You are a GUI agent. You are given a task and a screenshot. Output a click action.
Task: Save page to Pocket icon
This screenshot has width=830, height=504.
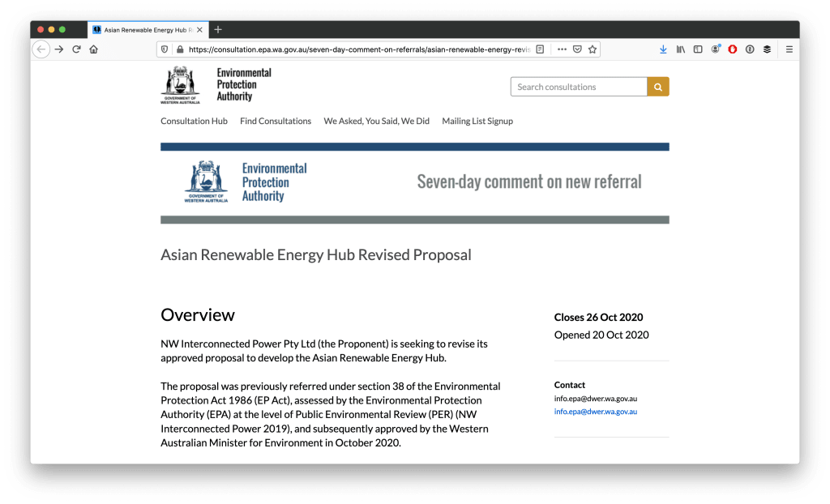577,49
